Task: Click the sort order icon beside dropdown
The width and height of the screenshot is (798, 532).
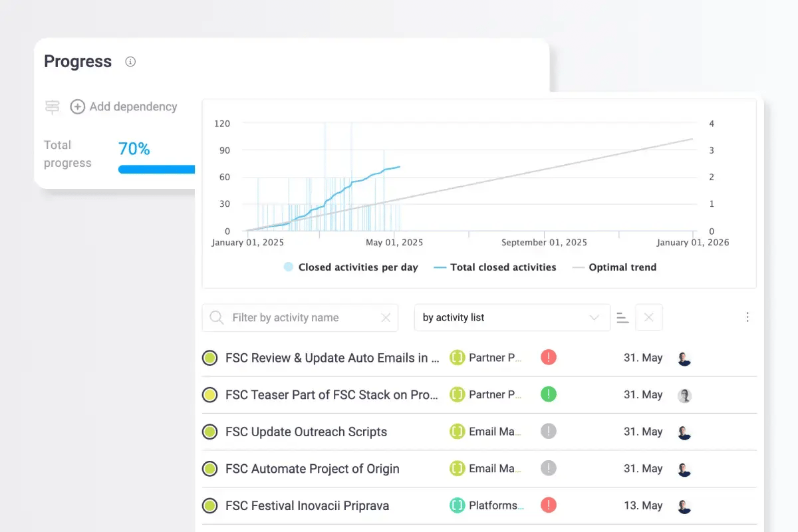Action: [x=622, y=318]
